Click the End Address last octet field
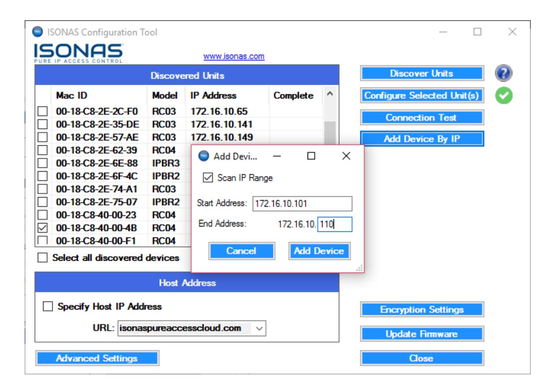Viewport: 555px width, 392px height. [x=335, y=225]
